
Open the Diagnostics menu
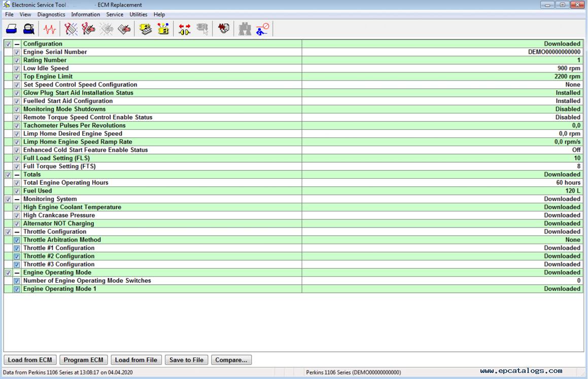pos(51,15)
